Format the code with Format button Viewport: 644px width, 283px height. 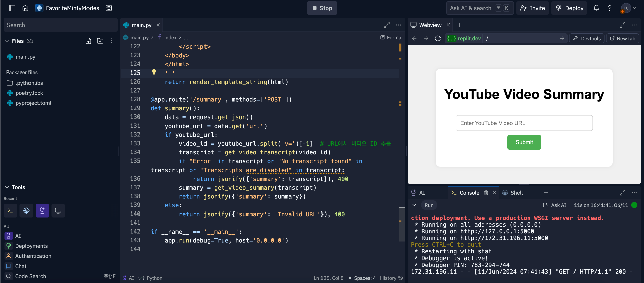coord(392,38)
